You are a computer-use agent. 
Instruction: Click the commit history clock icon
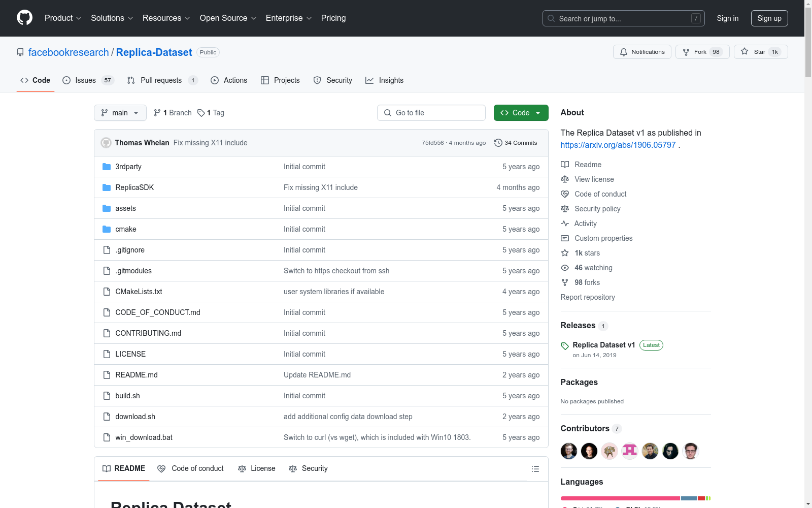point(498,143)
